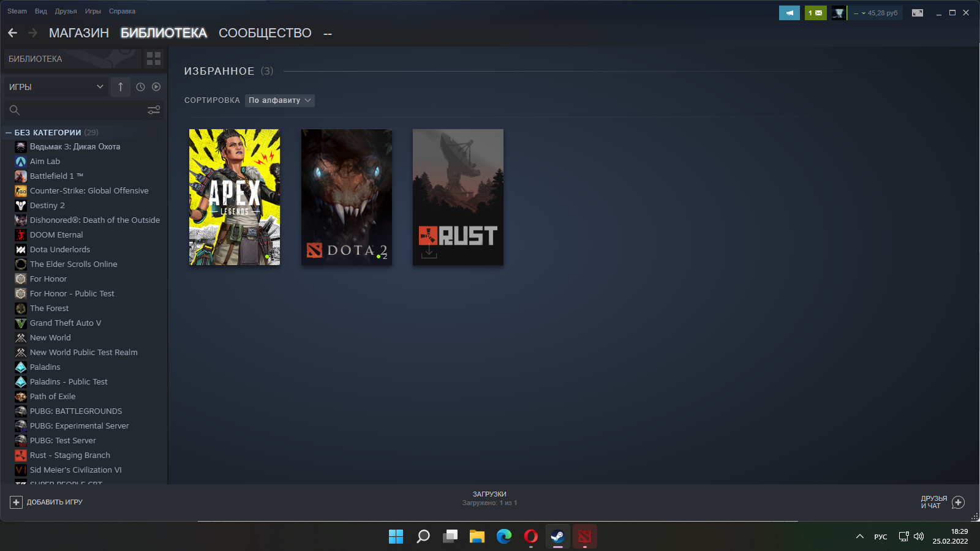The height and width of the screenshot is (551, 980).
Task: Toggle the recent activity clock filter
Action: pyautogui.click(x=140, y=87)
